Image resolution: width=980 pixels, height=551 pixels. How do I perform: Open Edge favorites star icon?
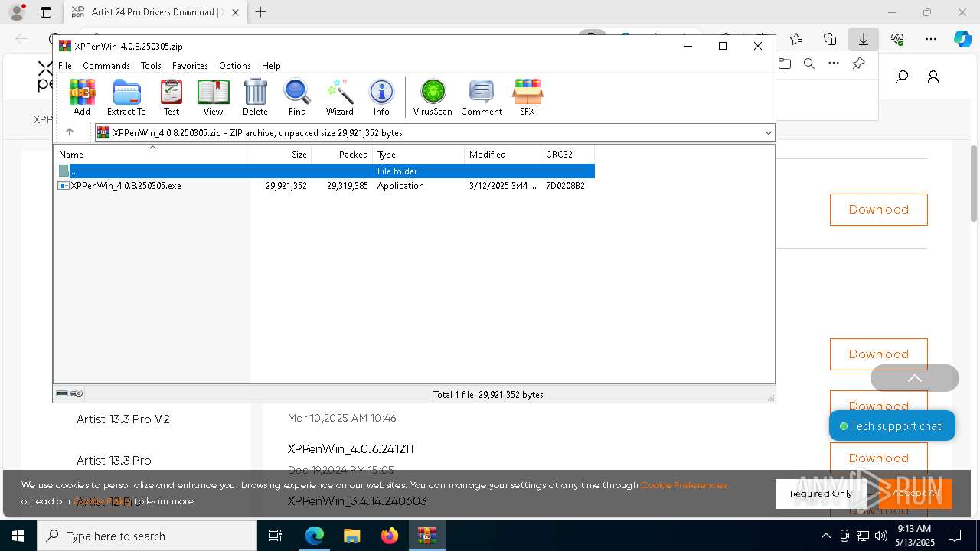pos(796,39)
